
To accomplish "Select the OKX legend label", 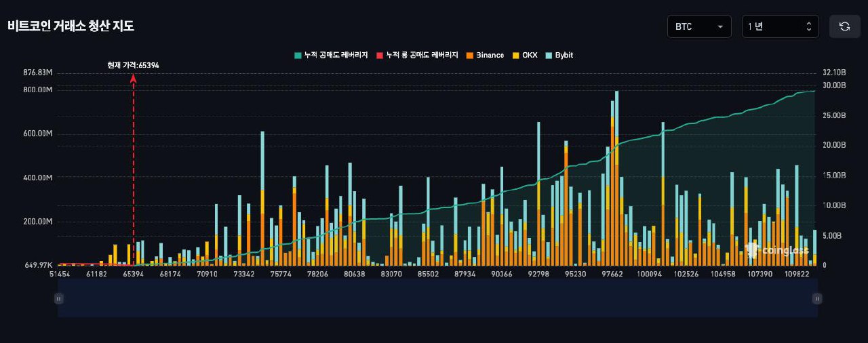I will [529, 55].
